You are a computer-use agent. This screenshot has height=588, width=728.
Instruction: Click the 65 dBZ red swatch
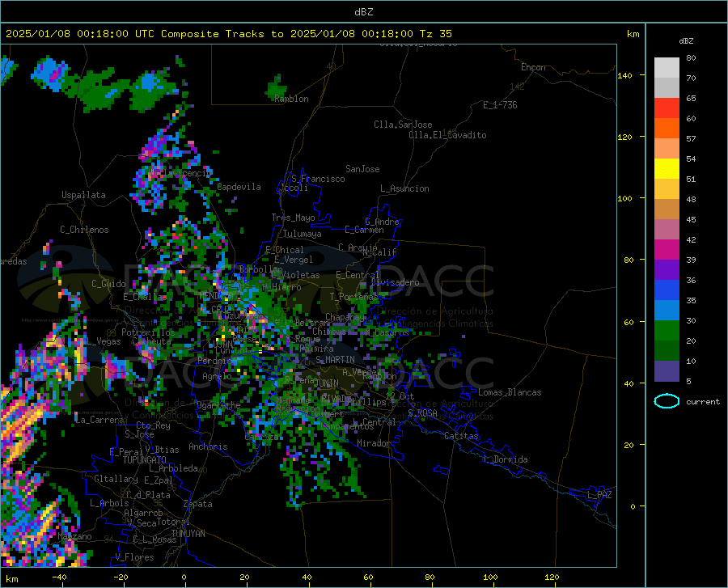pos(667,108)
